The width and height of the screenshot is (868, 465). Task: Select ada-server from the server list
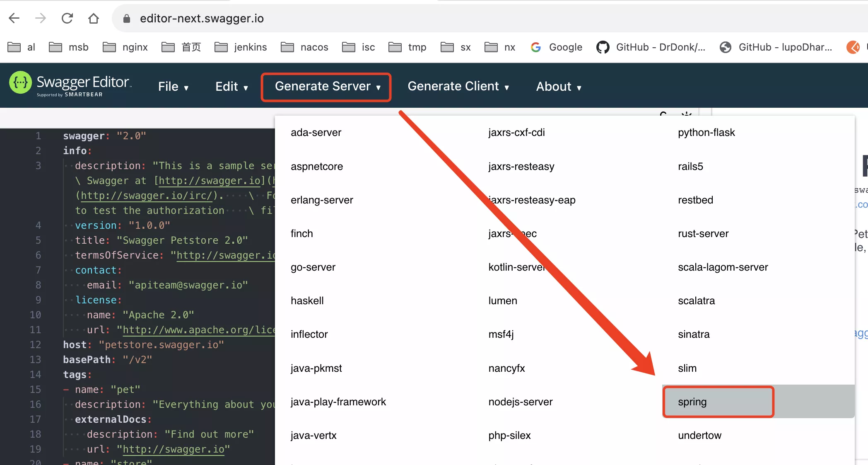(316, 133)
